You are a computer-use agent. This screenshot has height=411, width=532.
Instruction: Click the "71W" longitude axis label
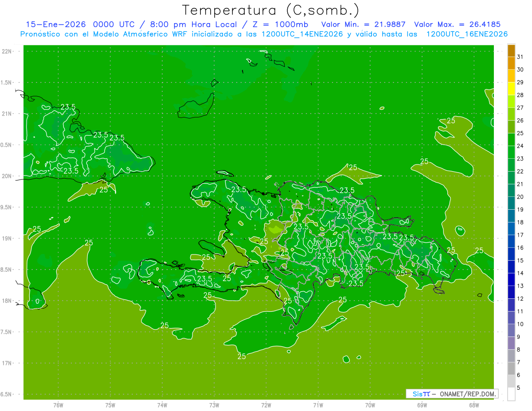pyautogui.click(x=318, y=405)
